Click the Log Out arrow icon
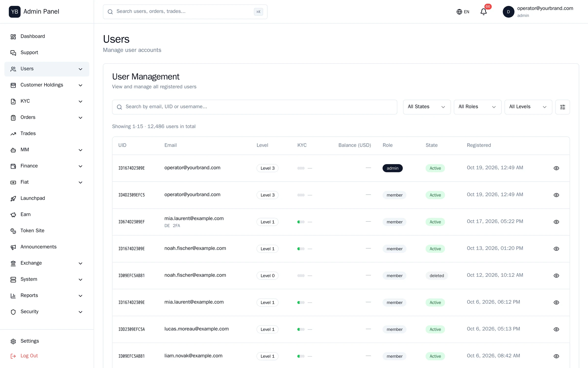 point(13,356)
